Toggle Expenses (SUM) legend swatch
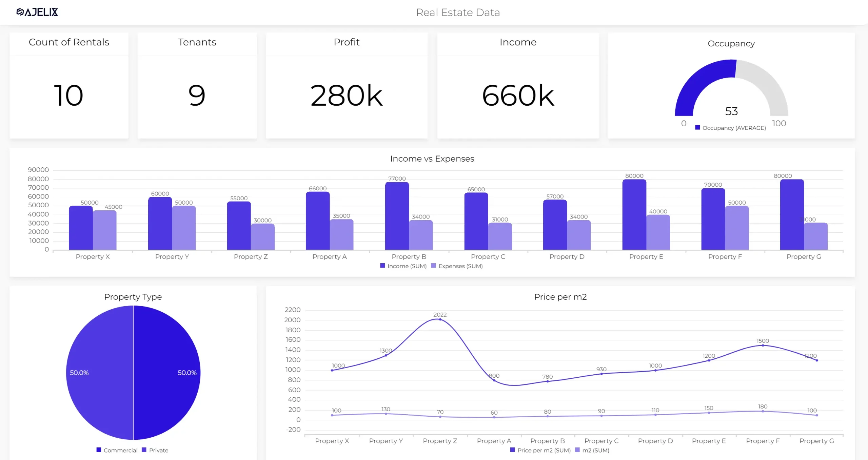The image size is (868, 460). click(433, 266)
